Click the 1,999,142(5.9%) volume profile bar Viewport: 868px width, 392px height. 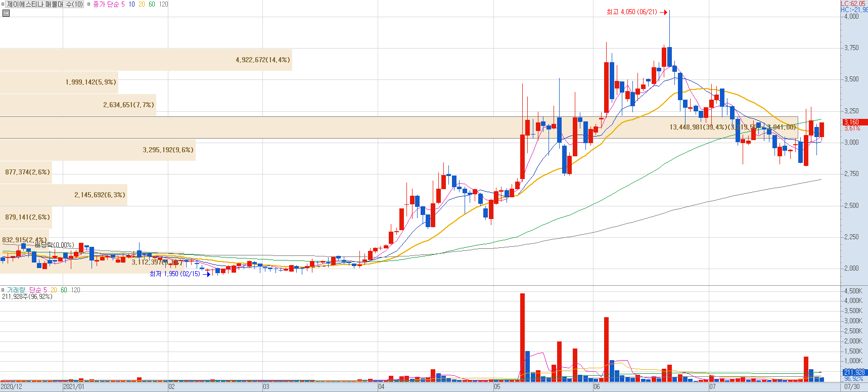point(59,82)
